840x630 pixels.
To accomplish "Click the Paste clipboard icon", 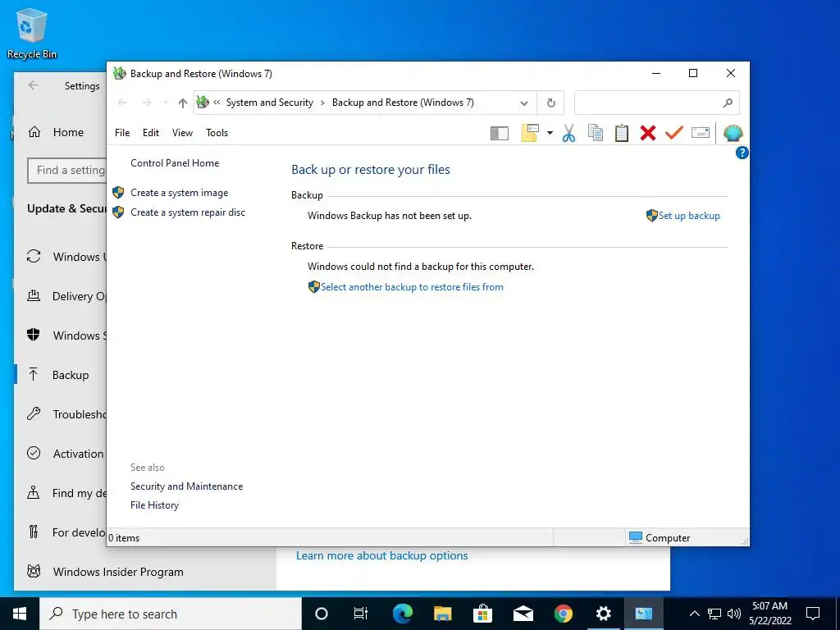I will (622, 133).
